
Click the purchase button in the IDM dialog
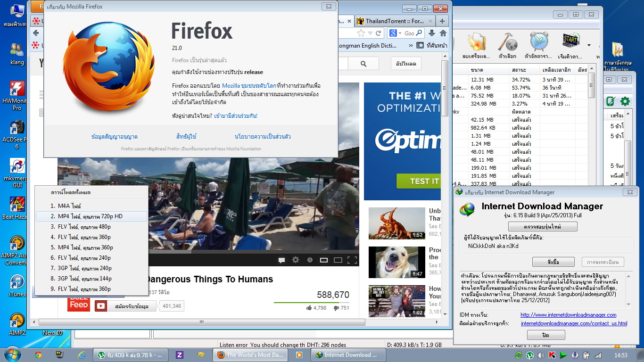coord(553,262)
